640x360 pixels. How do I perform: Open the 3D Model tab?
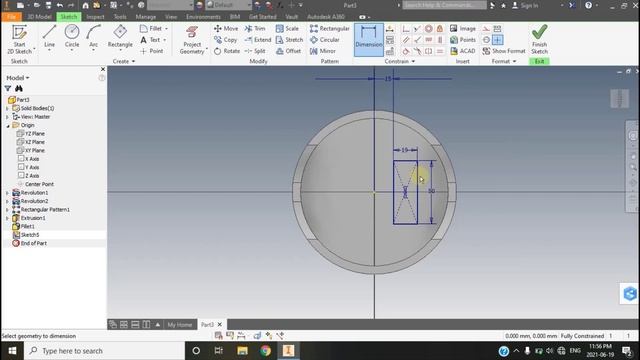(x=39, y=17)
